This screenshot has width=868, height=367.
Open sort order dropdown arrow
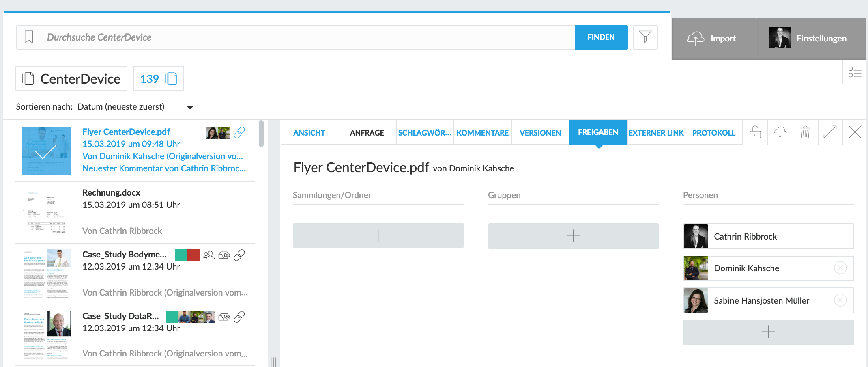click(190, 107)
